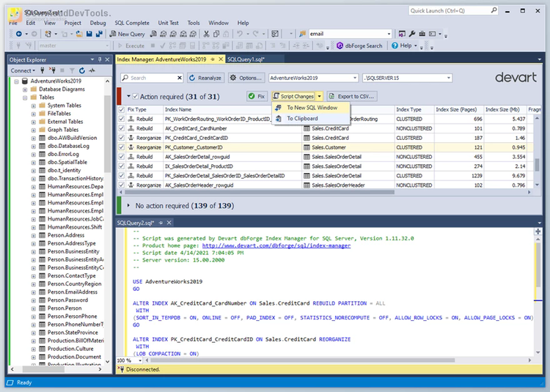Viewport: 550px width, 392px height.
Task: Click the Fix button
Action: [x=257, y=96]
